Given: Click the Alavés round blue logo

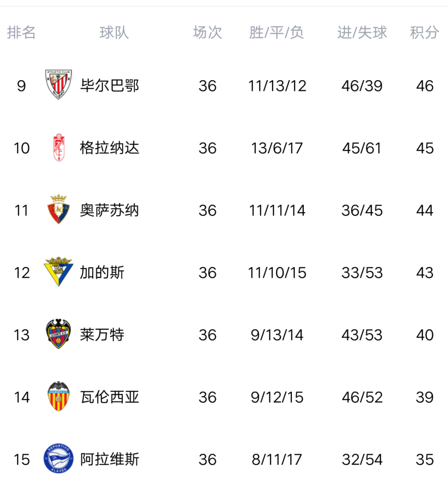Looking at the screenshot, I should click(x=59, y=458).
